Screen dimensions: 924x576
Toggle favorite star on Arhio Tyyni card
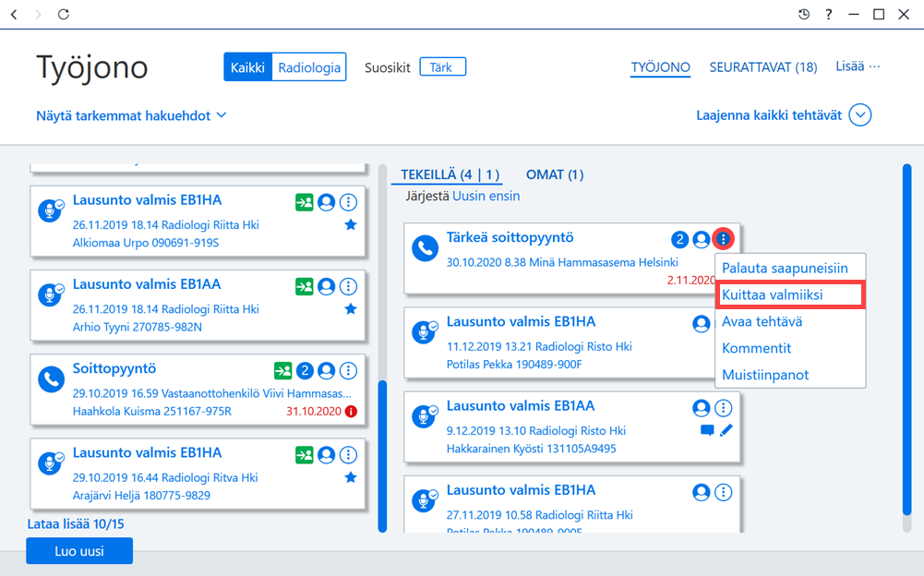pyautogui.click(x=351, y=309)
